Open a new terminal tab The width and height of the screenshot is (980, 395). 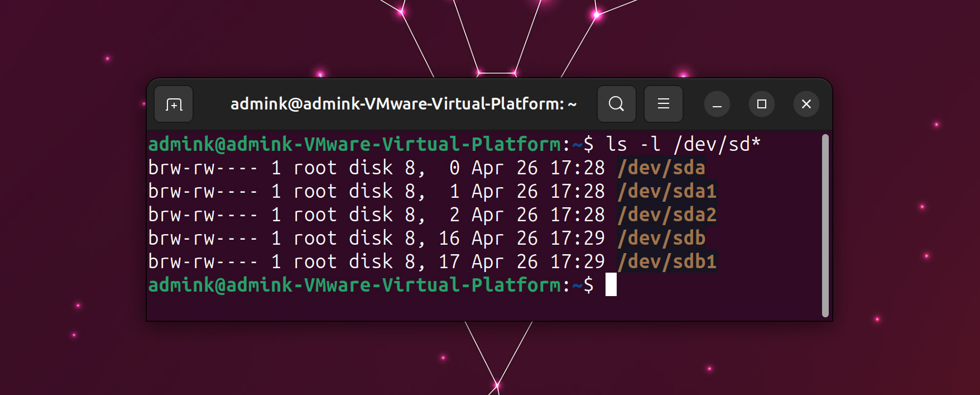[174, 104]
